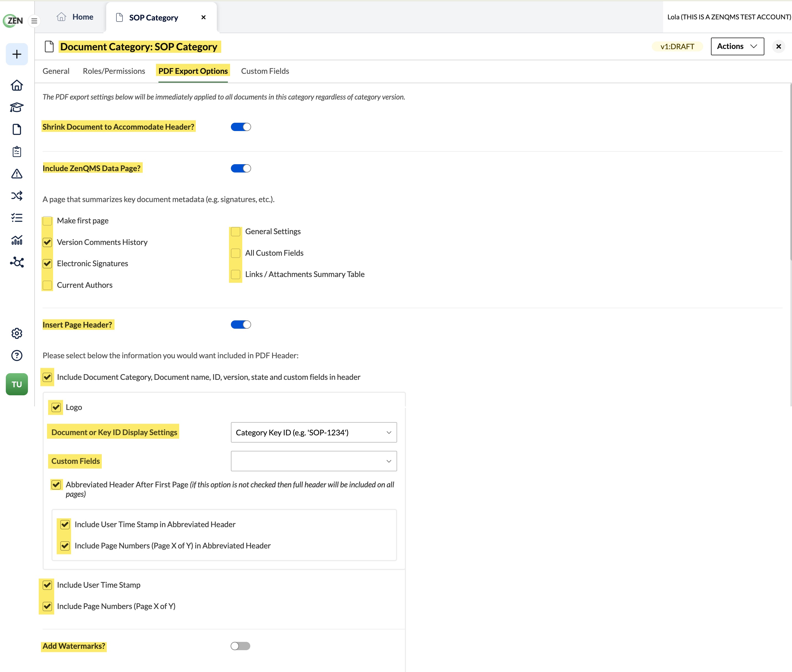
Task: Click the TU user avatar
Action: [x=17, y=384]
